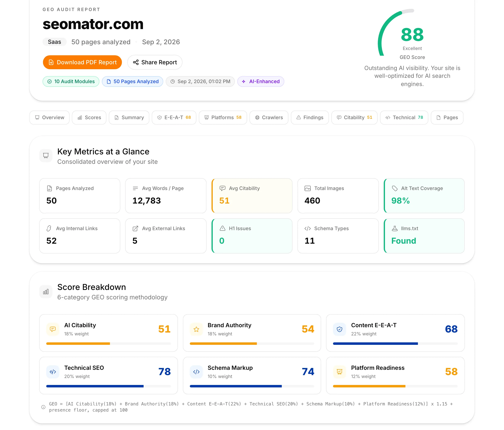The height and width of the screenshot is (430, 504).
Task: Click the Brand Authority score 54
Action: pos(308,329)
